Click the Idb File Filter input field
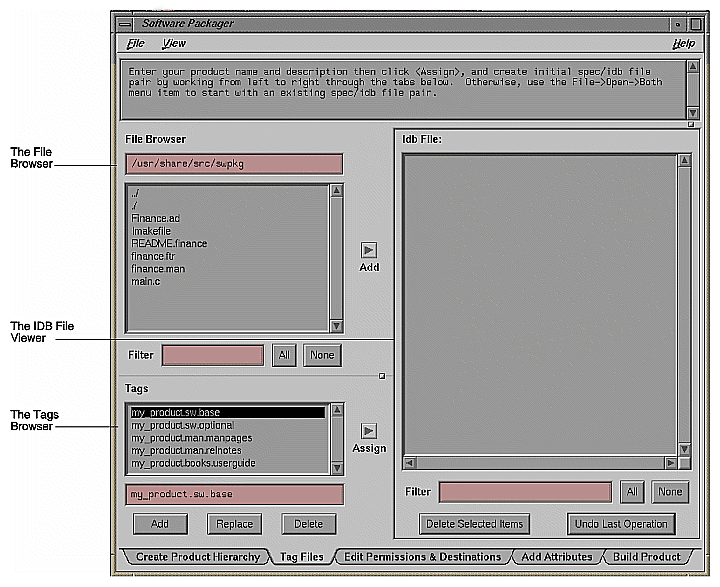Screen dimensions: 720x587 [525, 492]
